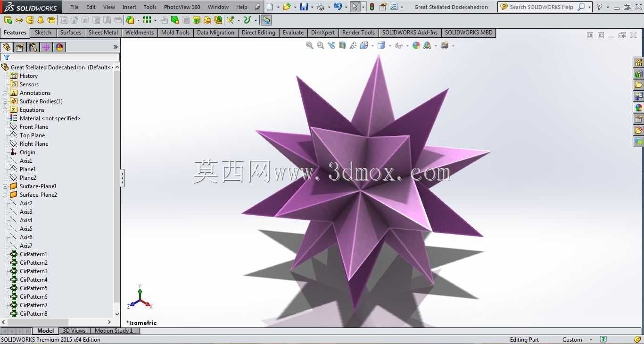The width and height of the screenshot is (644, 344).
Task: Click the Fillet tool icon
Action: (130, 20)
